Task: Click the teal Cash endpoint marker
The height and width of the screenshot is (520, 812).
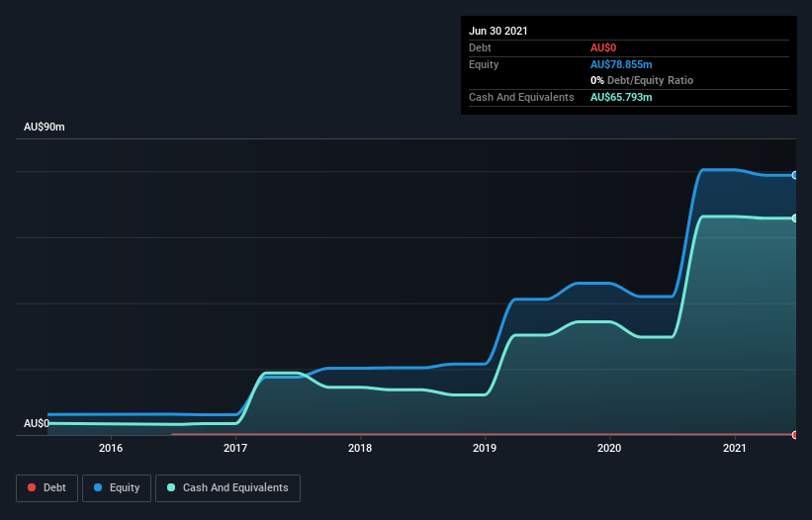Action: (795, 218)
